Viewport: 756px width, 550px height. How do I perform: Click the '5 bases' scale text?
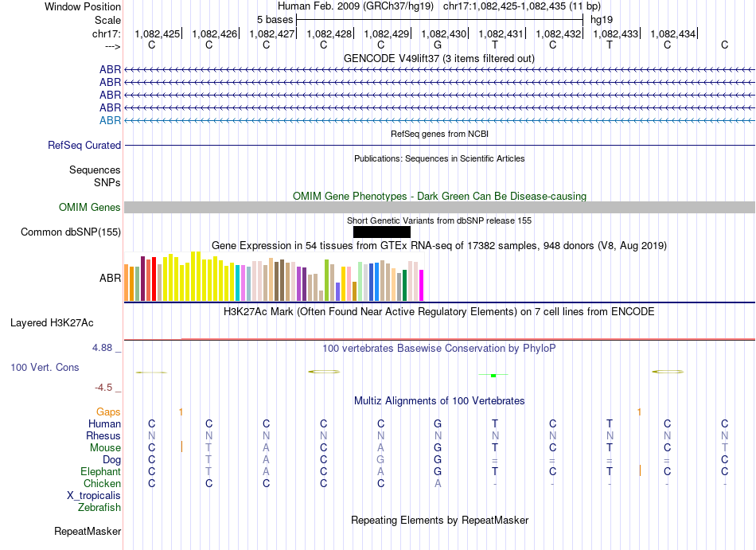[x=275, y=20]
